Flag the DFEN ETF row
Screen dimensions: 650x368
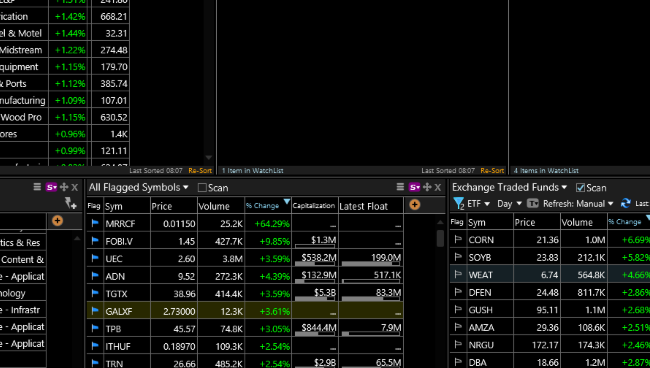pos(458,292)
